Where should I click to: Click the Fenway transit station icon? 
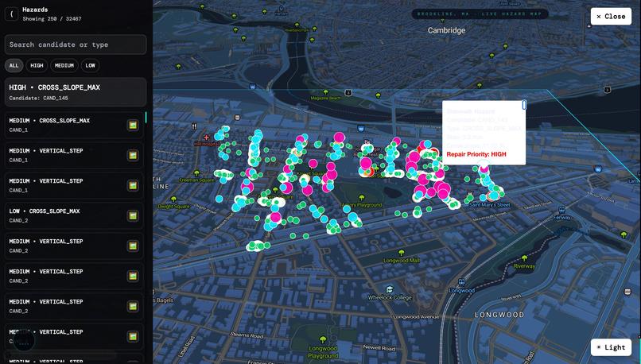point(562,211)
